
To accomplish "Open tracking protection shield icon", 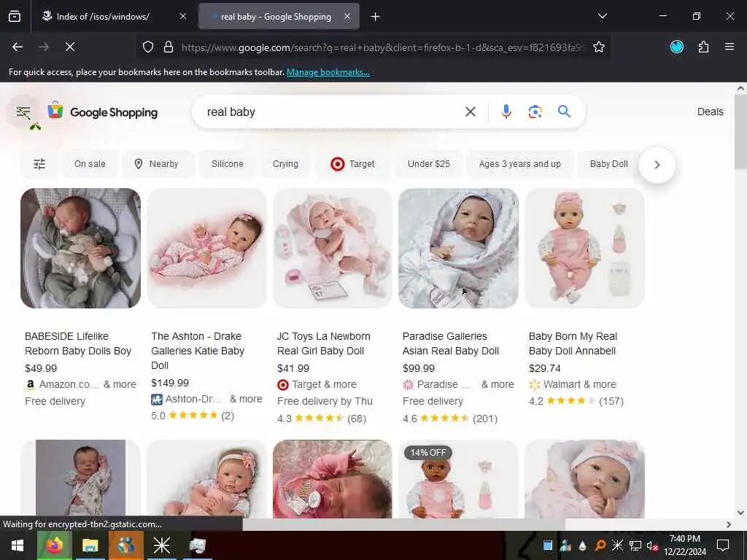I will pyautogui.click(x=148, y=47).
